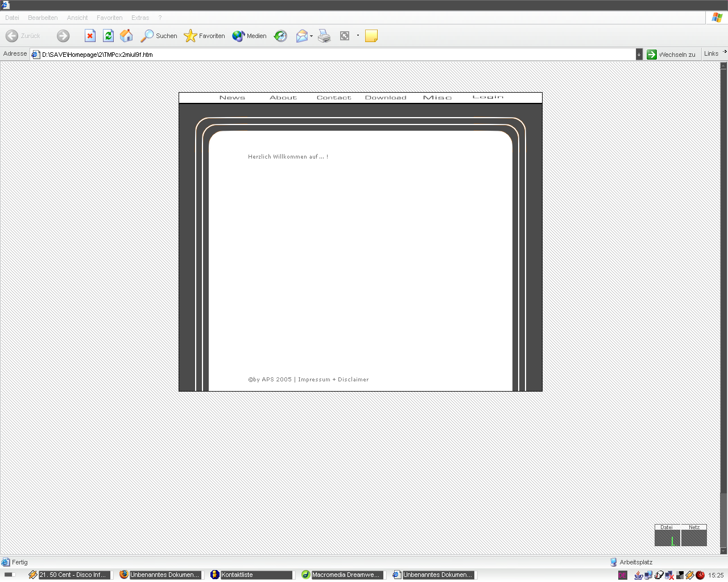The image size is (728, 582).
Task: Click the yellow note icon in the toolbar
Action: click(x=371, y=36)
